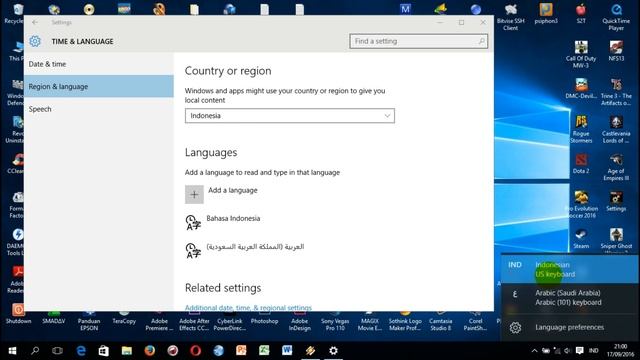The image size is (640, 360).
Task: Select the DMC-Devil desktop icon
Action: [x=581, y=89]
